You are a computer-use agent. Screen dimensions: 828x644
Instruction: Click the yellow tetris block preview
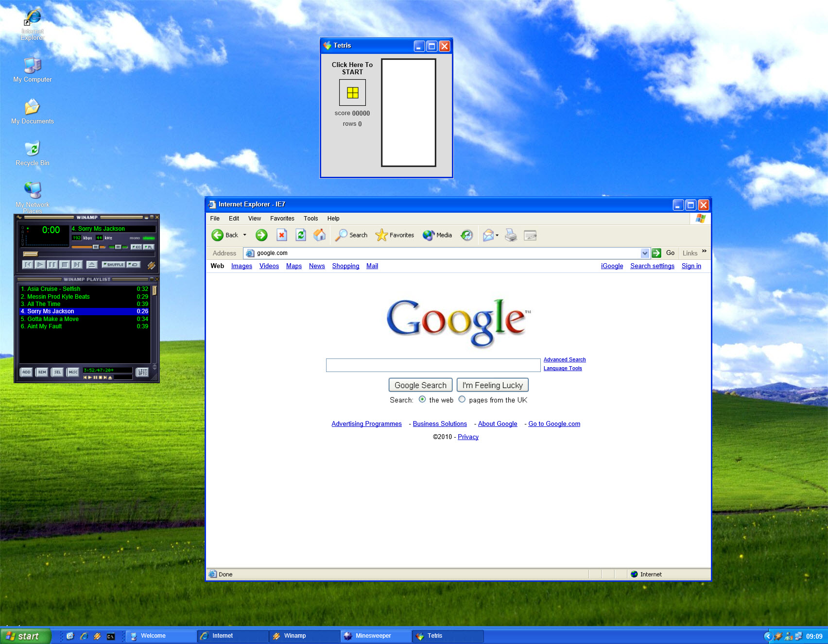click(352, 92)
